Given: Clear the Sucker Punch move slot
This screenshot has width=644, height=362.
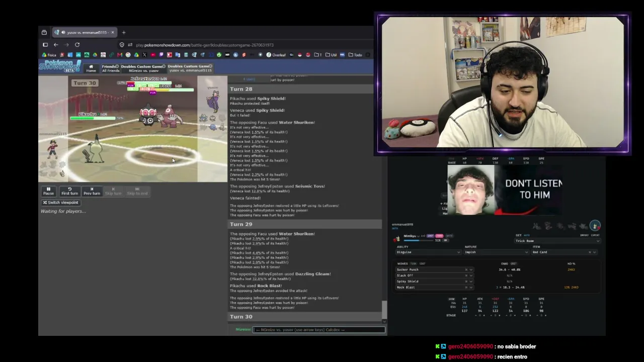Looking at the screenshot, I should coord(466,270).
